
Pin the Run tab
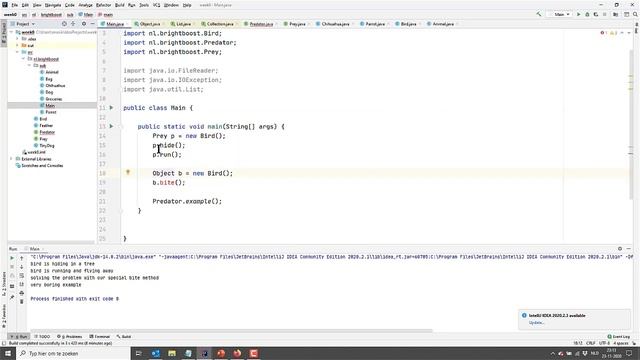(x=12, y=297)
